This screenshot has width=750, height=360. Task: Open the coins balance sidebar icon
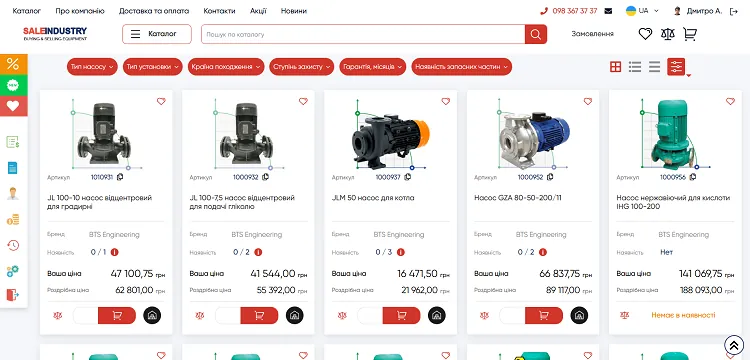[13, 219]
